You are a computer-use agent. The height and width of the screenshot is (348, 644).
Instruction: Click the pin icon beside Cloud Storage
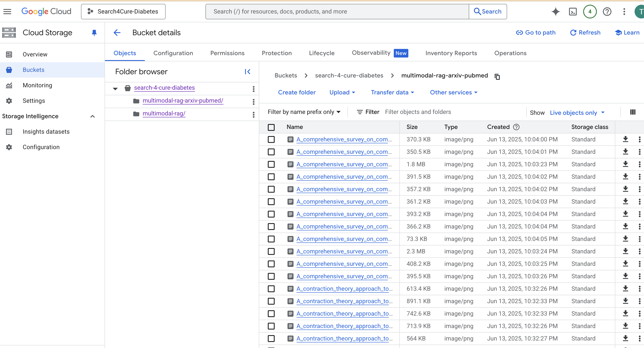94,33
